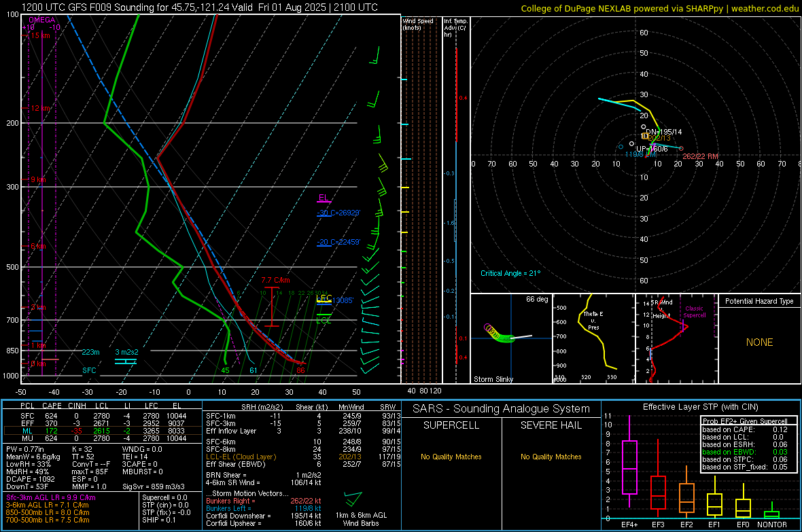Click 'SigSvr = 859 m3/s3' value
The height and width of the screenshot is (532, 802).
[154, 486]
